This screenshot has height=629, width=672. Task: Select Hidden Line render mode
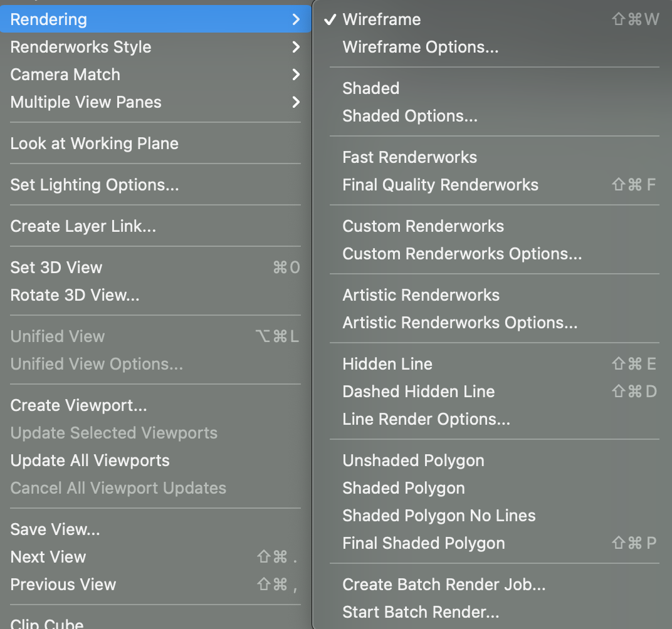point(387,364)
